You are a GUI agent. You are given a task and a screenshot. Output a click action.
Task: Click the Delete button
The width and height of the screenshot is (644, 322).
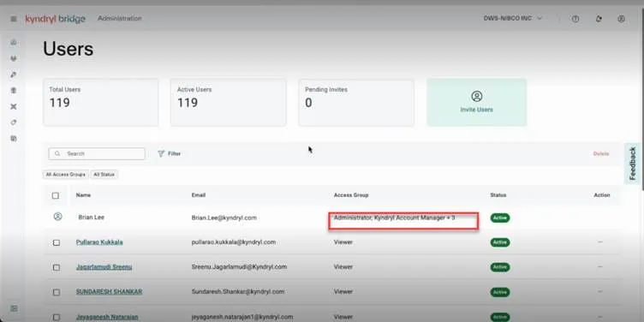tap(601, 153)
